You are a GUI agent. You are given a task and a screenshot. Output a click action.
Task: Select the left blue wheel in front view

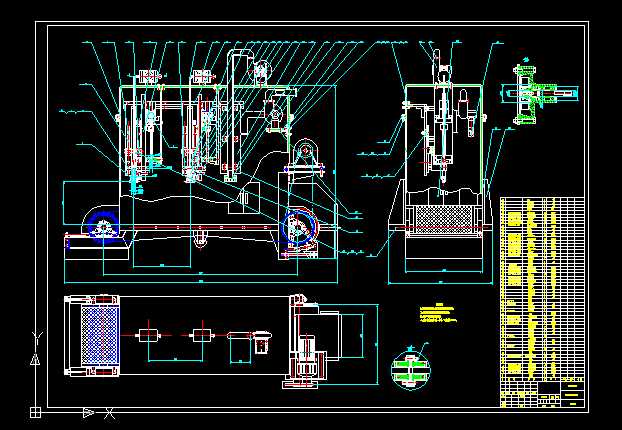pos(100,228)
